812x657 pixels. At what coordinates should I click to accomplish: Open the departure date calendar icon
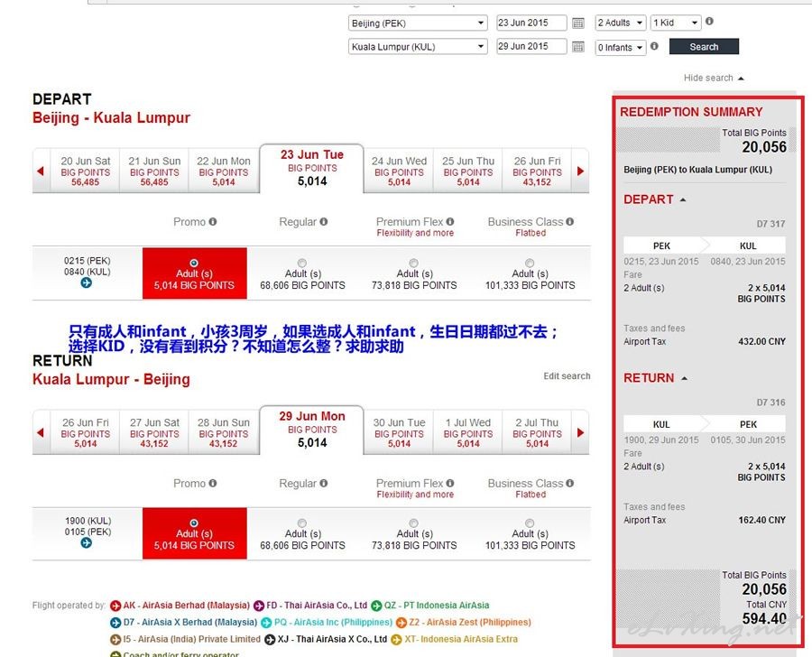pos(578,23)
